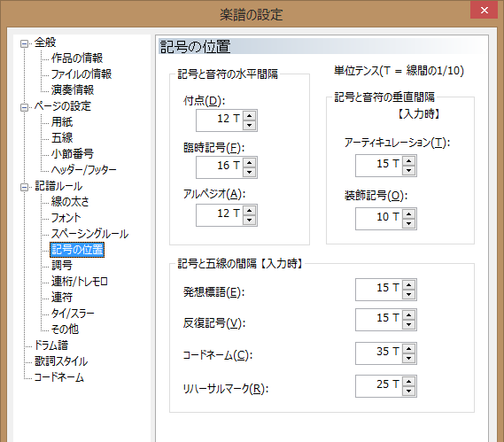Screen dimensions: 504x442
Task: Select スペーシングルール in the tree
Action: (x=89, y=234)
